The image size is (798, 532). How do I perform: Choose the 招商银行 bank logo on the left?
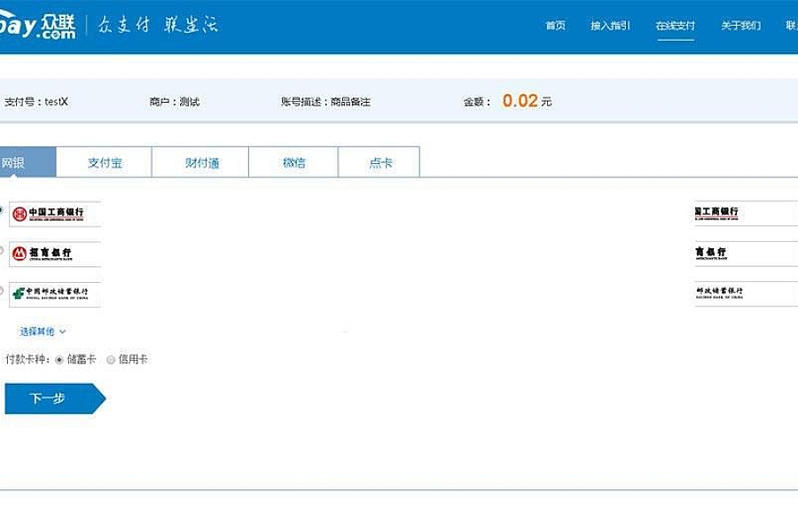(x=55, y=254)
